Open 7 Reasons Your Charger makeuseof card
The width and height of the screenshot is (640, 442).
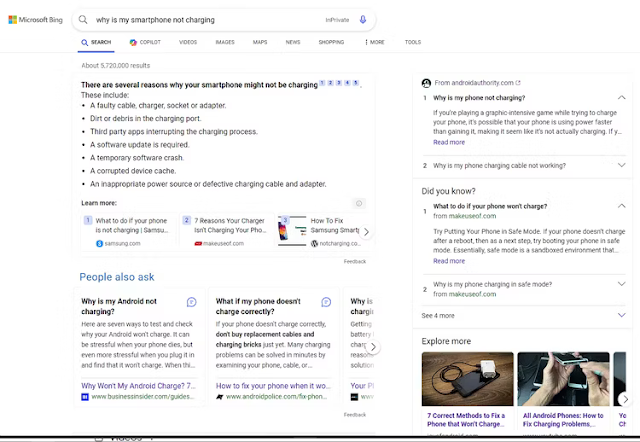click(227, 231)
